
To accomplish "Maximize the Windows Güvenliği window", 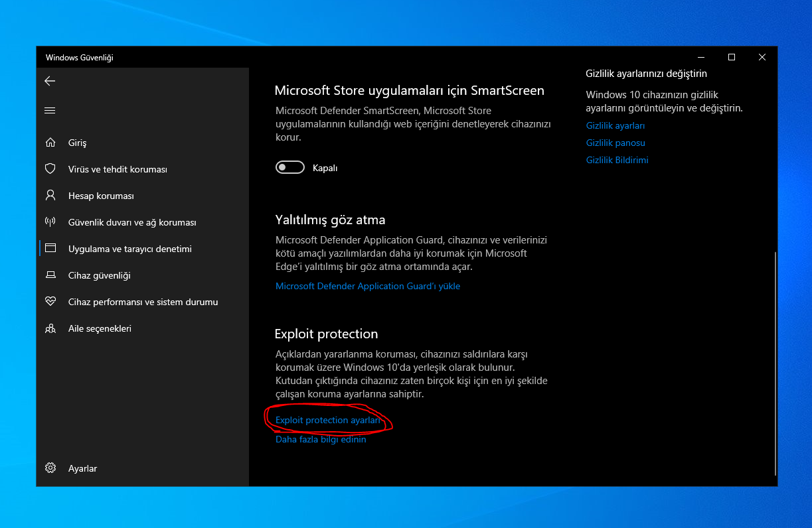I will click(732, 57).
